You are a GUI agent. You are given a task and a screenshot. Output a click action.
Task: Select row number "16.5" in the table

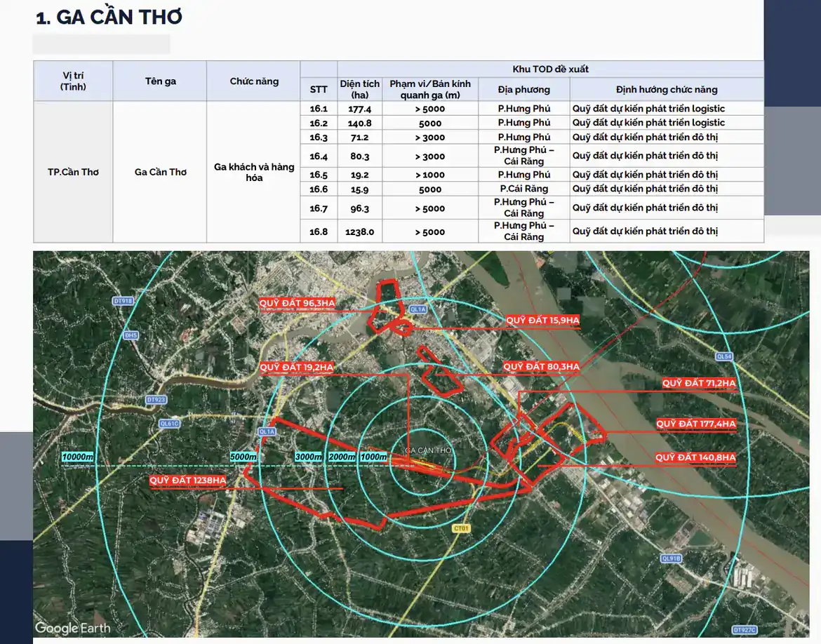click(319, 175)
